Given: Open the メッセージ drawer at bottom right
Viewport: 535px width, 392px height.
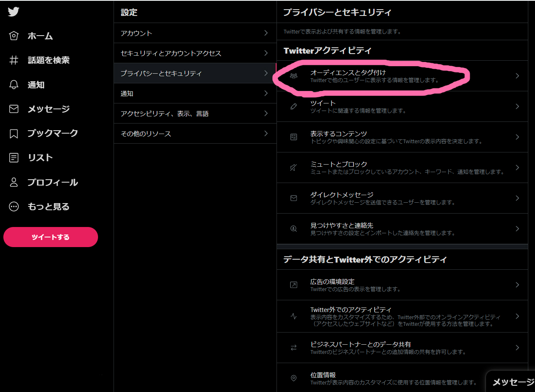Looking at the screenshot, I should 511,382.
